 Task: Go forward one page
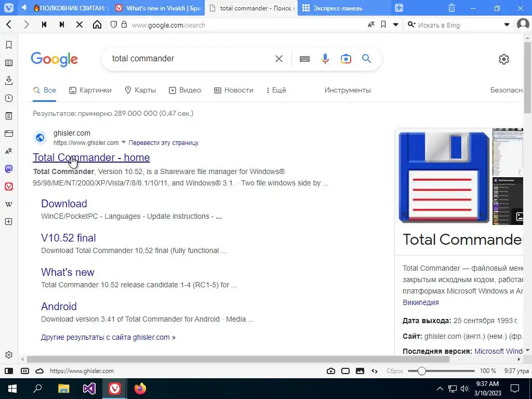[x=26, y=24]
